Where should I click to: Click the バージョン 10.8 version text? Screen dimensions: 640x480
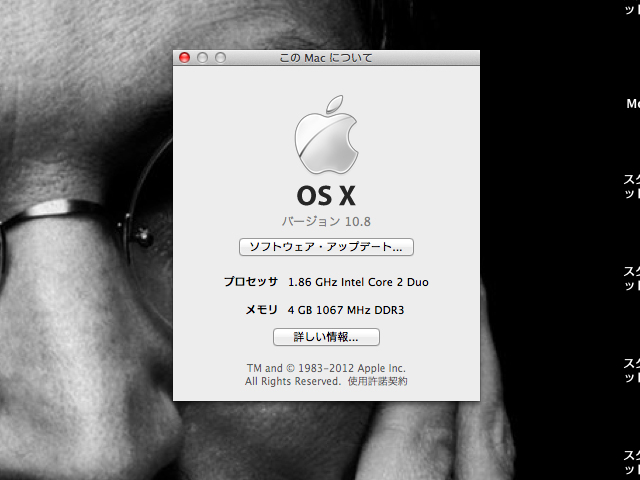(x=326, y=221)
